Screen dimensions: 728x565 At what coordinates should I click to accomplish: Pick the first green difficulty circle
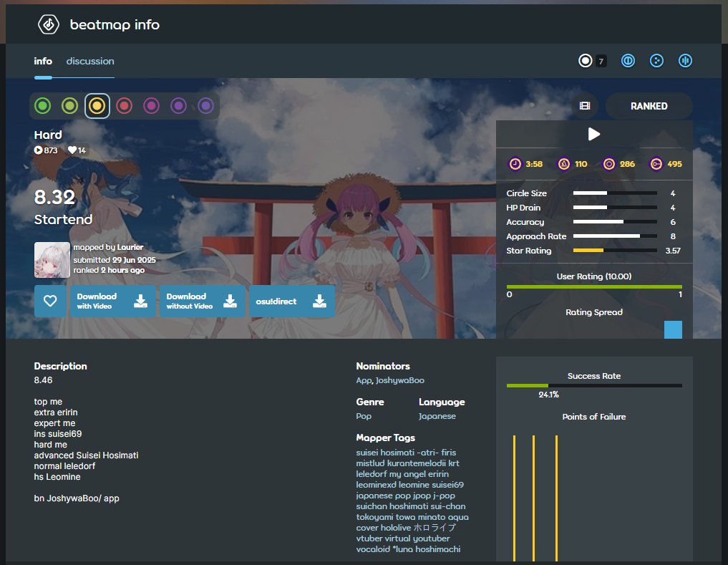click(43, 106)
